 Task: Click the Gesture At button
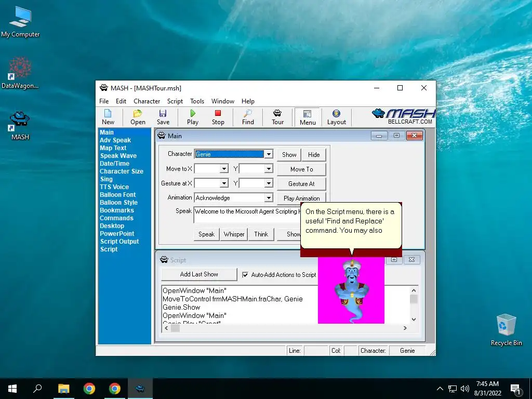(302, 184)
